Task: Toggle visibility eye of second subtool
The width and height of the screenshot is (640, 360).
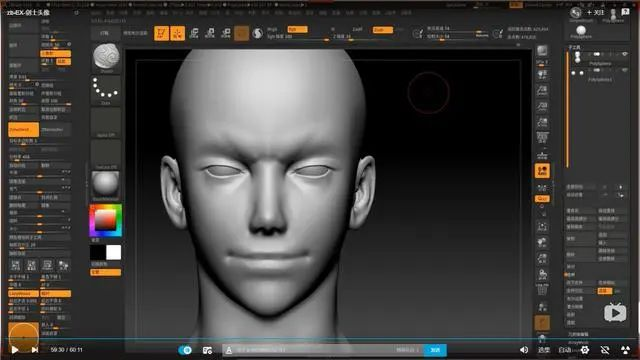Action: (x=624, y=70)
